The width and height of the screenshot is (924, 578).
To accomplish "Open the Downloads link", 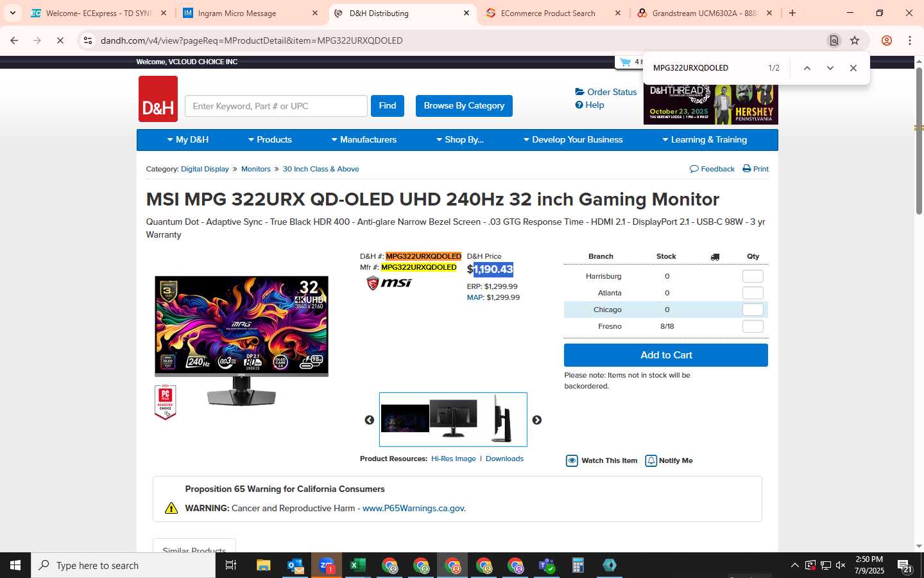I will (x=504, y=459).
